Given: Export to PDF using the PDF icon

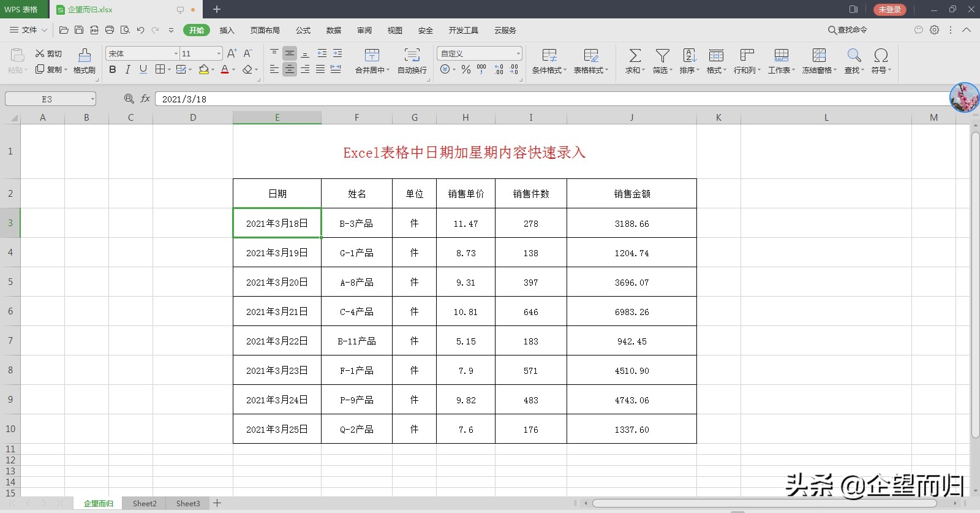Looking at the screenshot, I should pyautogui.click(x=94, y=30).
